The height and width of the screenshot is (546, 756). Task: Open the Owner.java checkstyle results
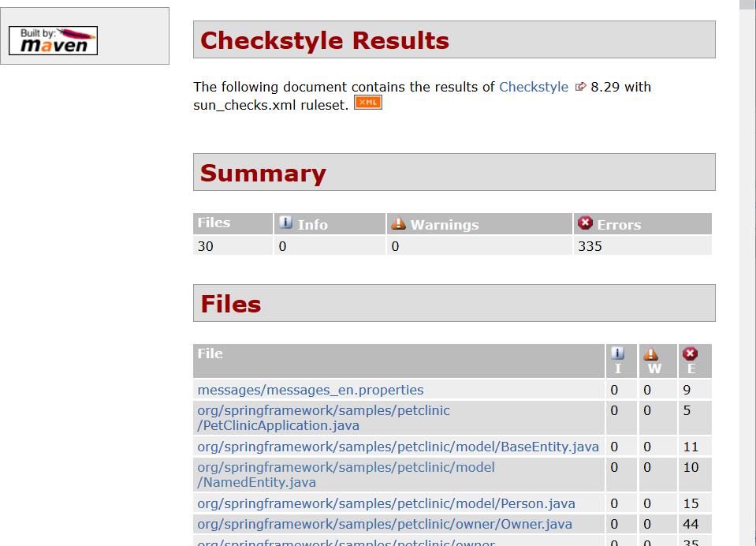coord(382,524)
